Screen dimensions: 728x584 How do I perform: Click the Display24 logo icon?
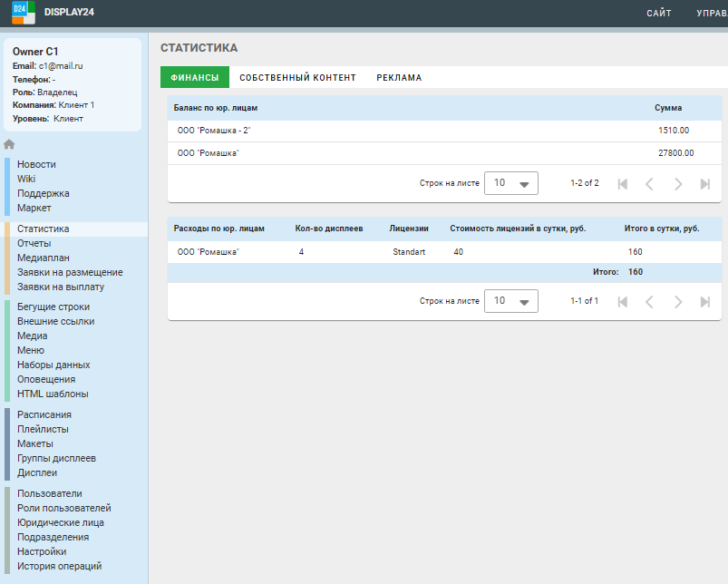pos(24,13)
